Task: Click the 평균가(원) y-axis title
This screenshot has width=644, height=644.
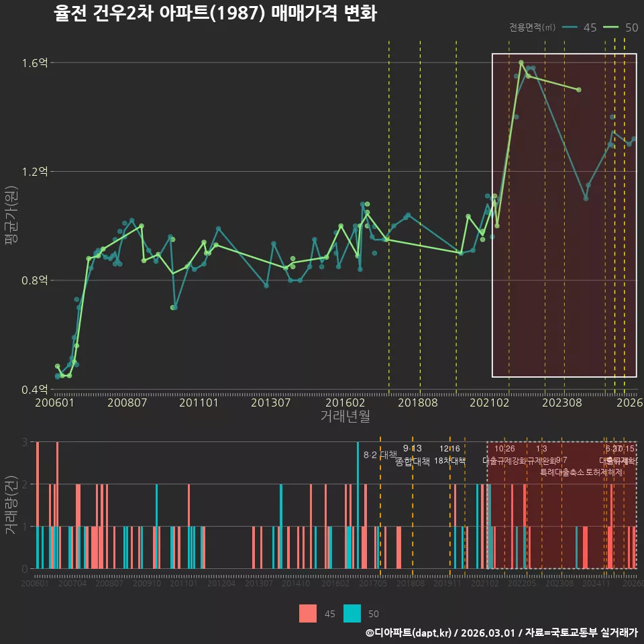Action: pos(11,215)
